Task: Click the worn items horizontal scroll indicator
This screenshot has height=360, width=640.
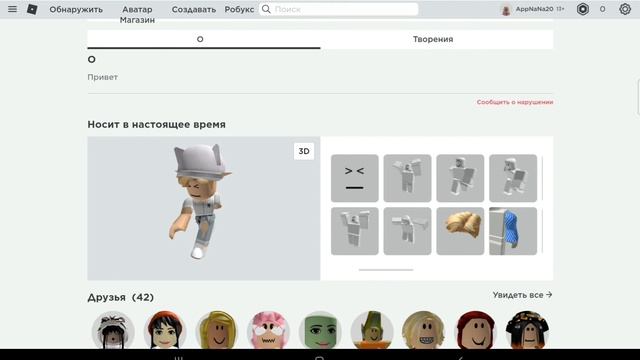Action: (386, 270)
